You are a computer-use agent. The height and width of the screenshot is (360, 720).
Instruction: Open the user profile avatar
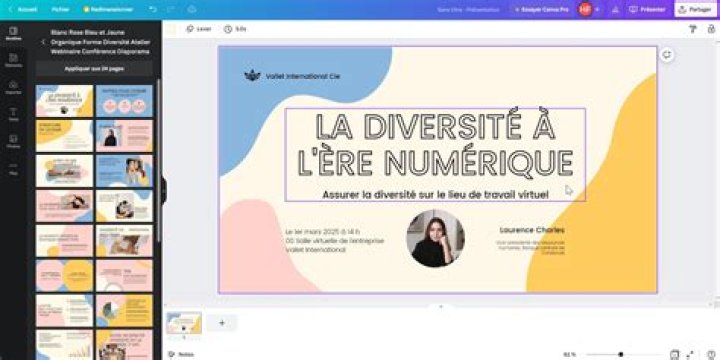tap(585, 9)
